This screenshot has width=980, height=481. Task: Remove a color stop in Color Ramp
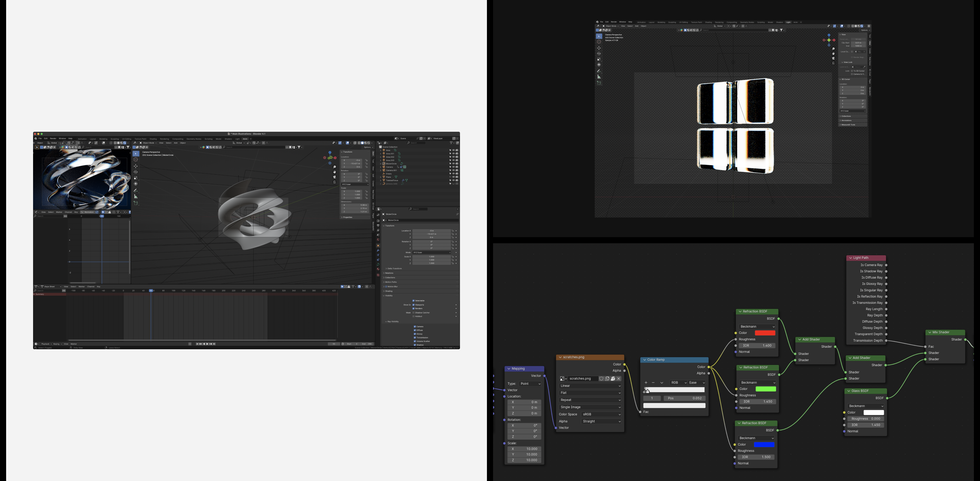coord(653,382)
